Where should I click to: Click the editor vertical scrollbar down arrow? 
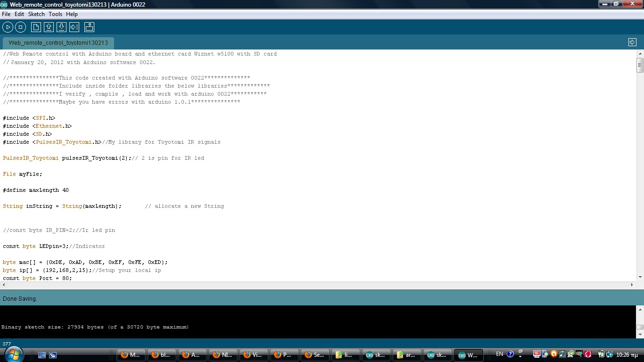[640, 277]
